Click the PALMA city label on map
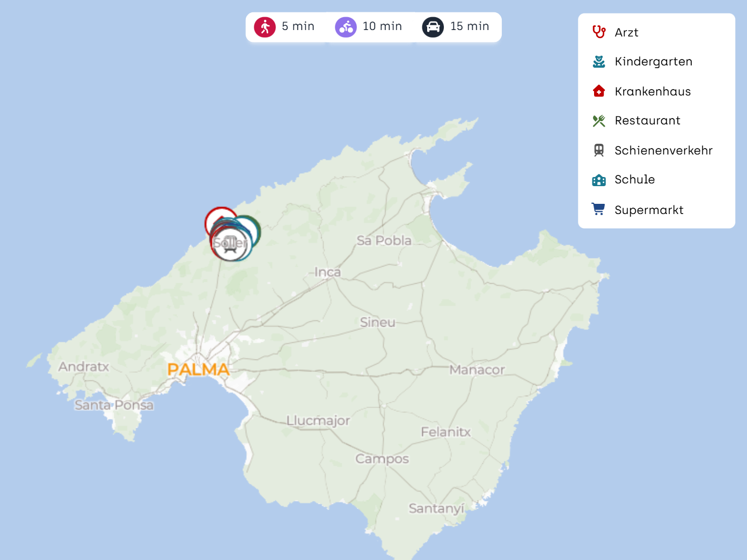This screenshot has height=560, width=747. 198,370
